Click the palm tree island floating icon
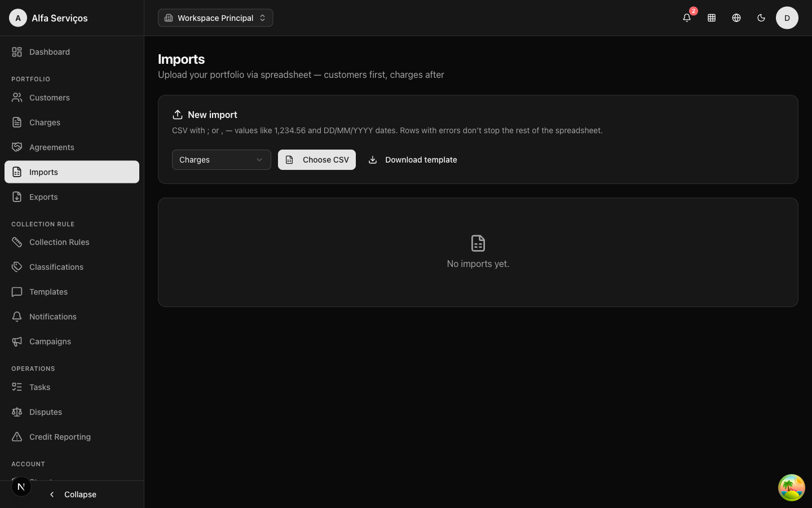Viewport: 812px width, 508px height. [x=792, y=488]
